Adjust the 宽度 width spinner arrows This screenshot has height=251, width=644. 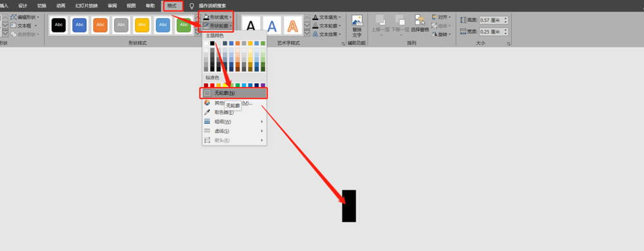pyautogui.click(x=506, y=31)
